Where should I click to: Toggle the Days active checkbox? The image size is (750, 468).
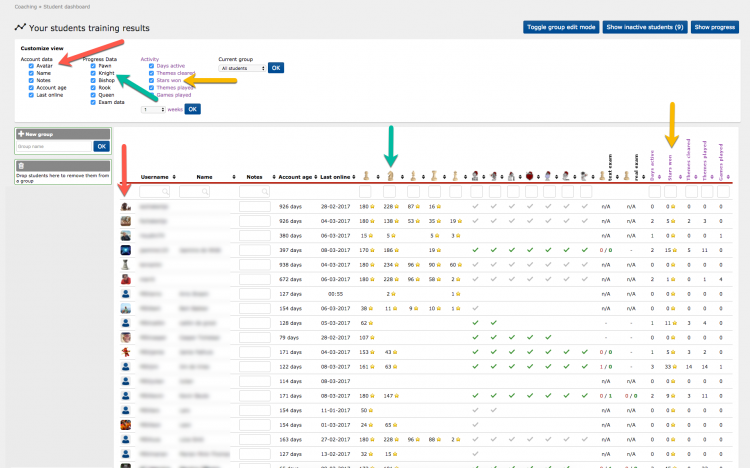pos(151,66)
